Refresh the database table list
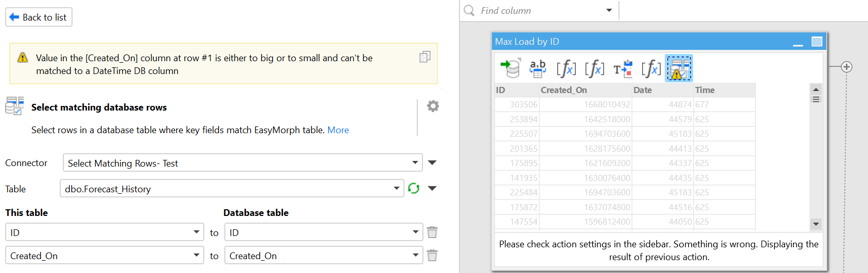868x273 pixels. point(414,188)
